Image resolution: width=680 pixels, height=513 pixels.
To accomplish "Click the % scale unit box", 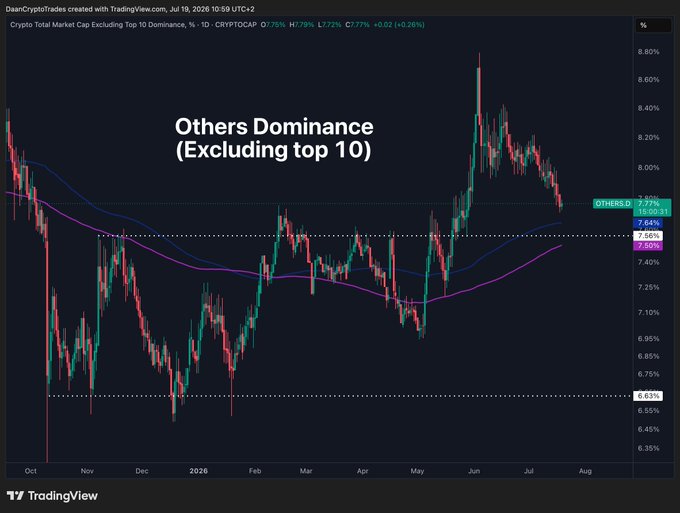I will pyautogui.click(x=653, y=25).
